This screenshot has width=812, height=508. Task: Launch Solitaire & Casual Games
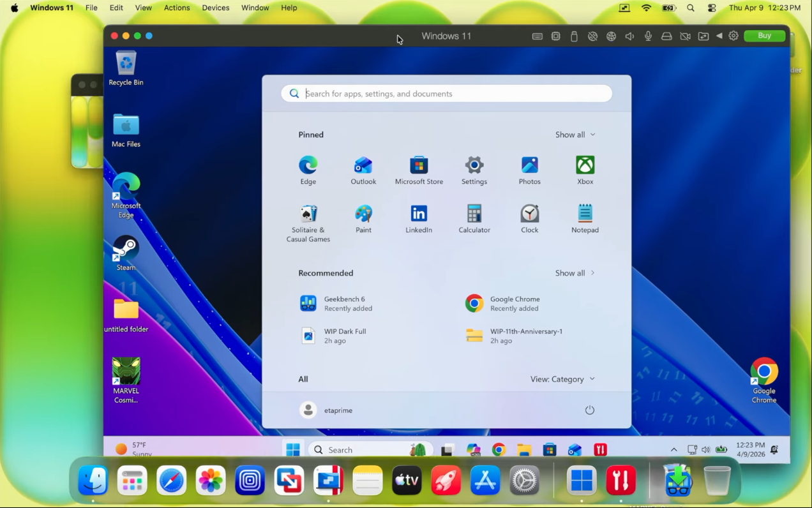coord(308,223)
